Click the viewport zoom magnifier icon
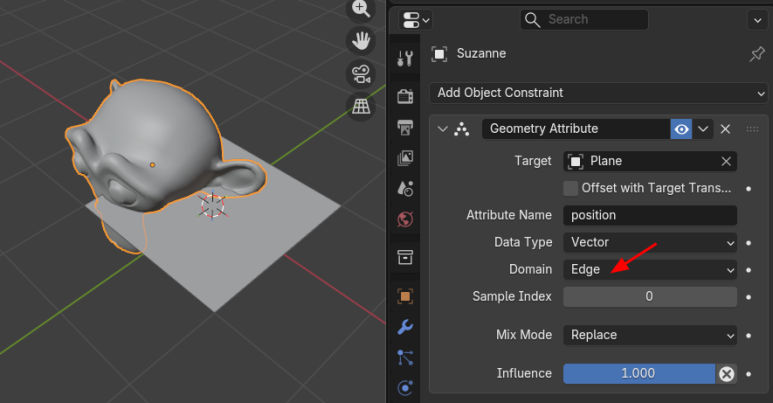 pyautogui.click(x=361, y=9)
